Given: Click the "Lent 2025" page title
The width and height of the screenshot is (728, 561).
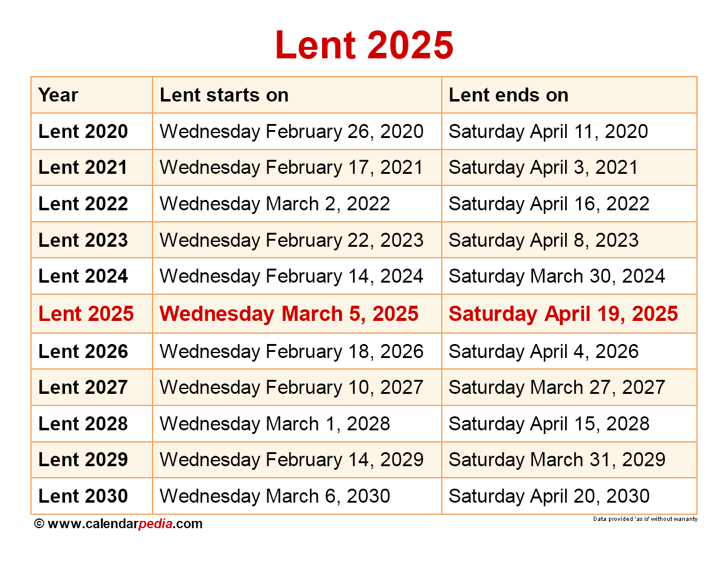Looking at the screenshot, I should 364,45.
